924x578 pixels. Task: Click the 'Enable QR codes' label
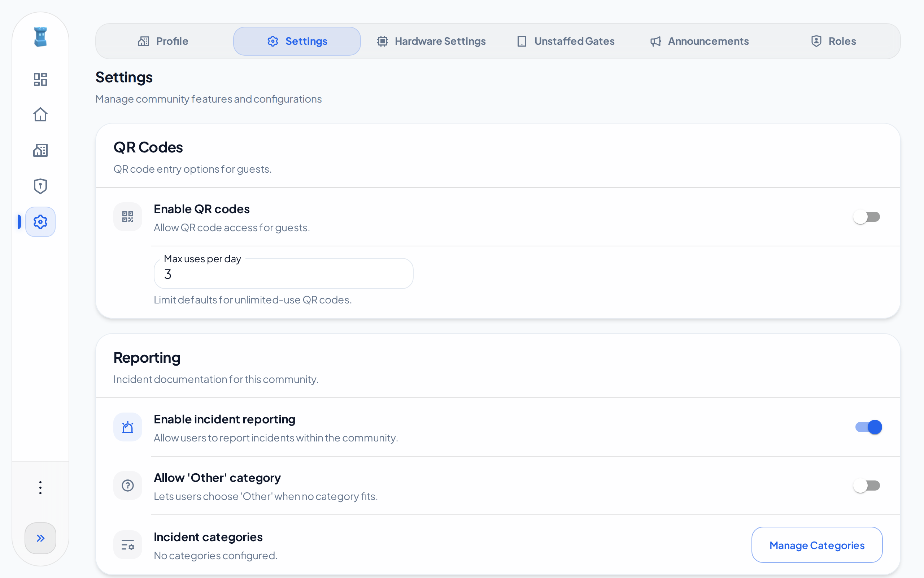(202, 209)
